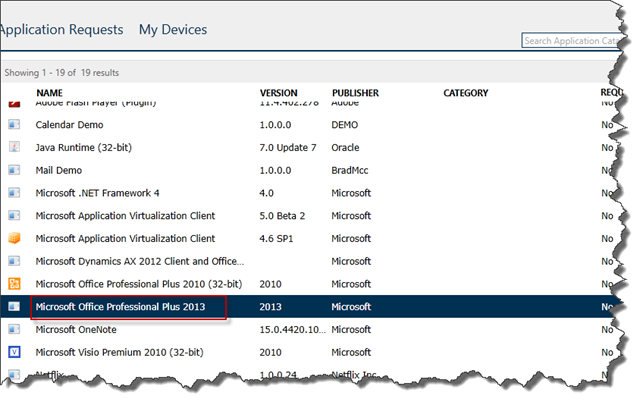Image resolution: width=643 pixels, height=405 pixels.
Task: Select Mail Demo application name
Action: [59, 170]
